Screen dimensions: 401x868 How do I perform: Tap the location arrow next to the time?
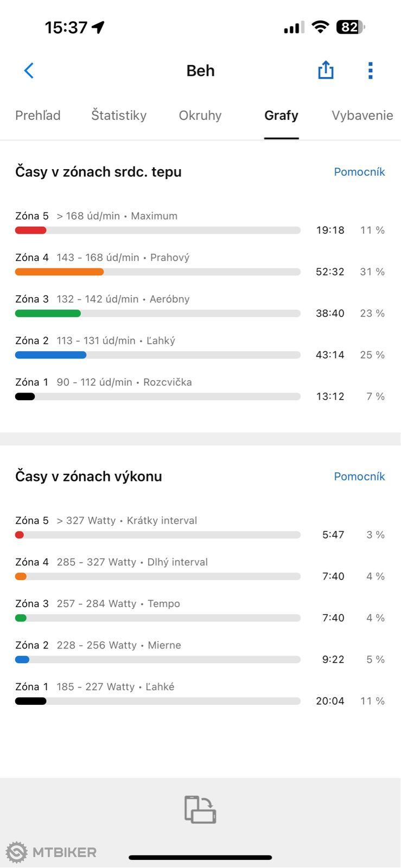pos(98,27)
